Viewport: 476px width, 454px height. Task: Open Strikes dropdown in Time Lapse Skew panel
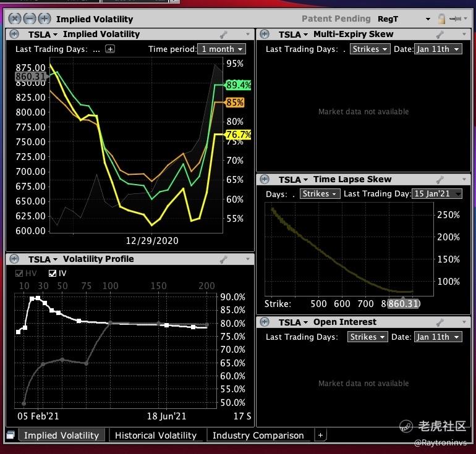(320, 194)
